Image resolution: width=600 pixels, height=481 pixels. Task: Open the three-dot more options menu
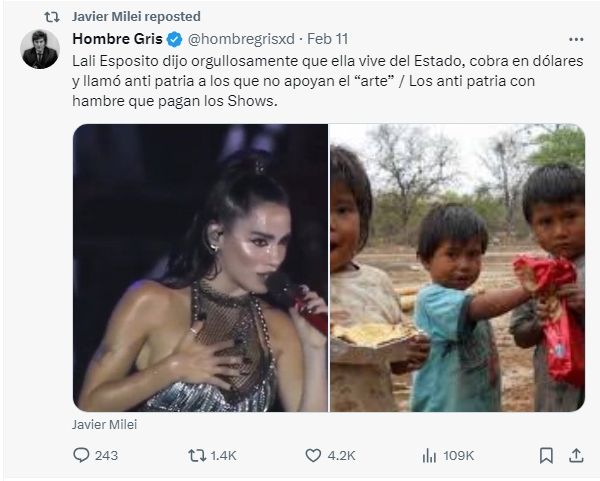click(x=575, y=40)
